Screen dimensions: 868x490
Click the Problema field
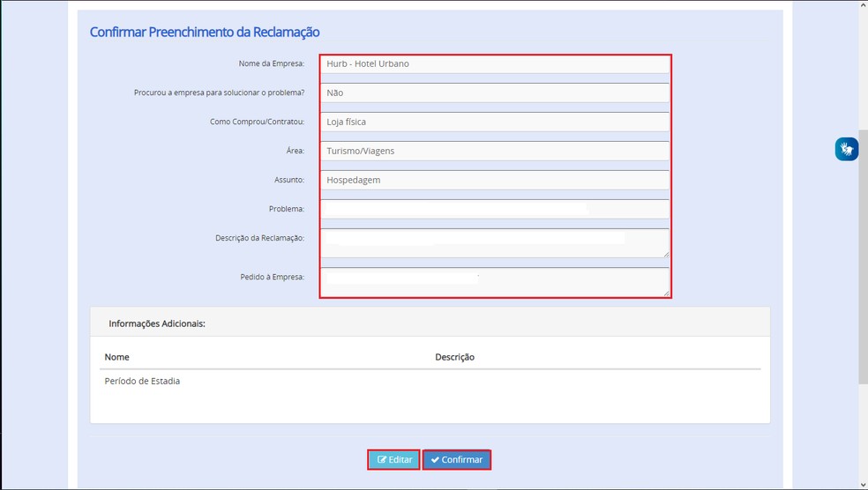click(x=495, y=209)
